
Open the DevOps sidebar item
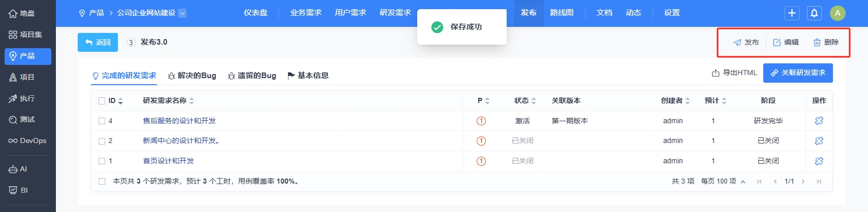click(x=27, y=140)
